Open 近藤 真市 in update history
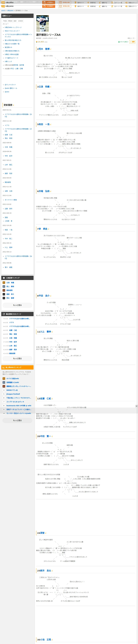The height and width of the screenshot is (644, 138). (x=8, y=209)
